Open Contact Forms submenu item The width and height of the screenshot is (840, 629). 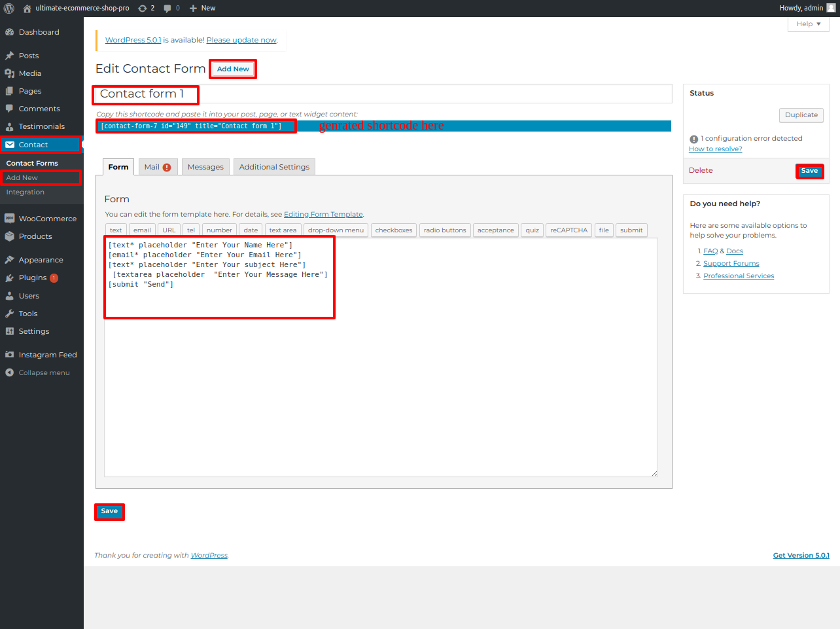[32, 163]
